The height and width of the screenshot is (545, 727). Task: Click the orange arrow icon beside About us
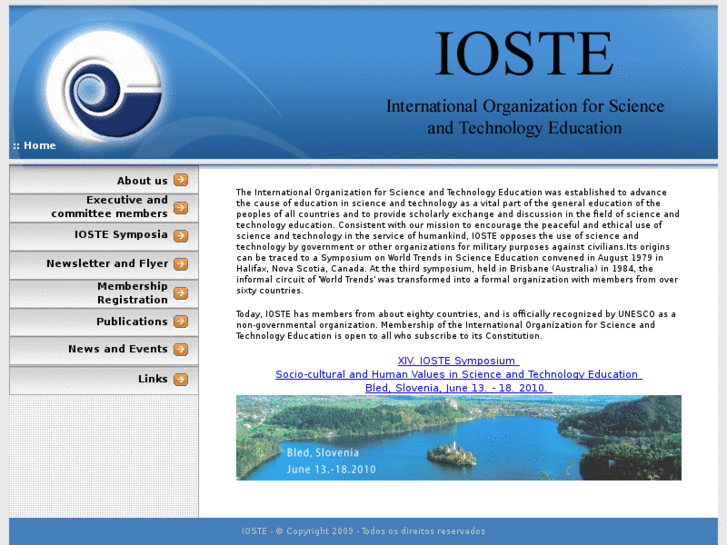coord(180,180)
